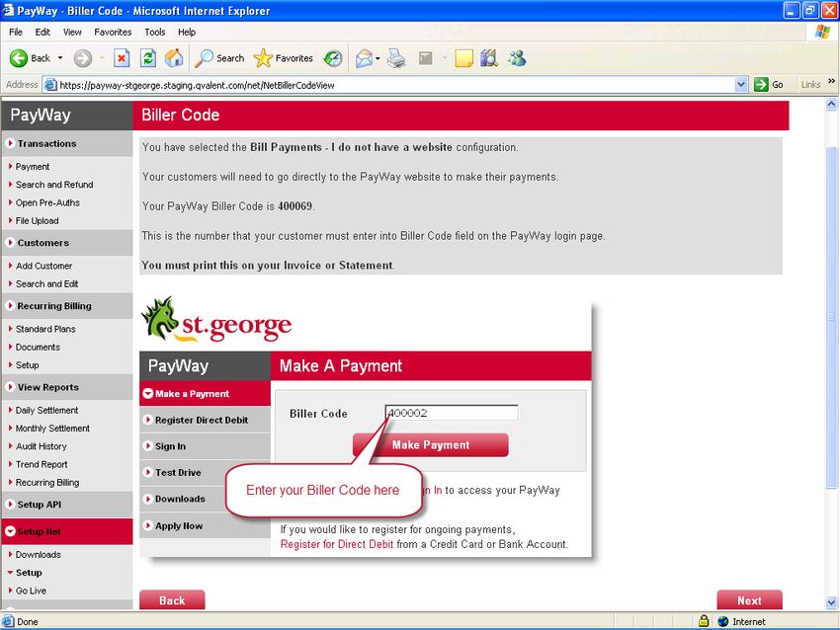Click the Refresh page icon

(148, 58)
